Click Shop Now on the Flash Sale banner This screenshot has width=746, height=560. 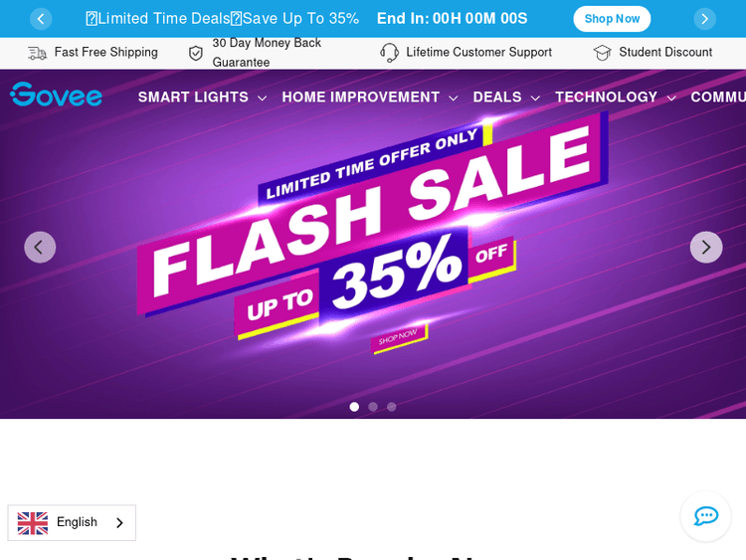[399, 338]
